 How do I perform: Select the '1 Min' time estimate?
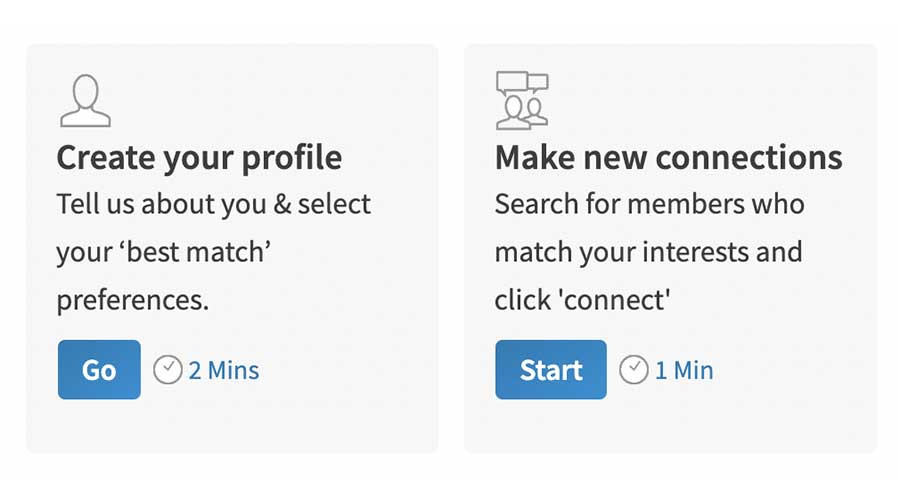(x=684, y=370)
